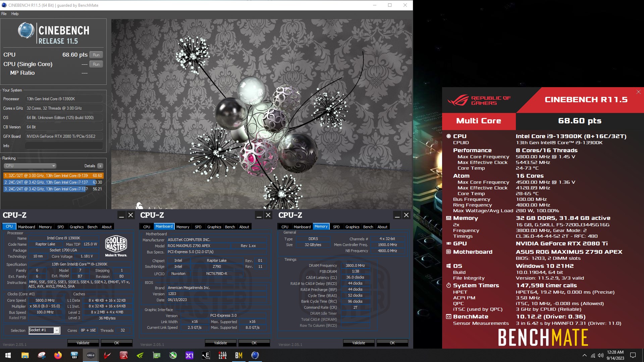Show the taskbar clock and date
The image size is (644, 362).
pos(615,355)
